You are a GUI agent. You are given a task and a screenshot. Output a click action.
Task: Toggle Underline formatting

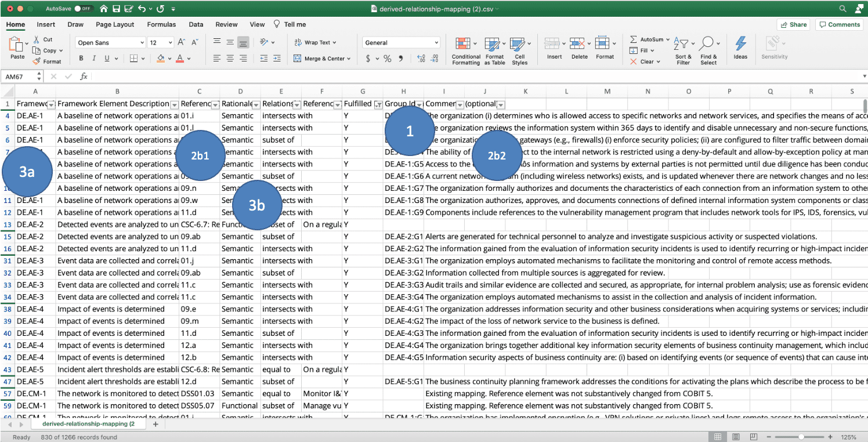(x=107, y=59)
